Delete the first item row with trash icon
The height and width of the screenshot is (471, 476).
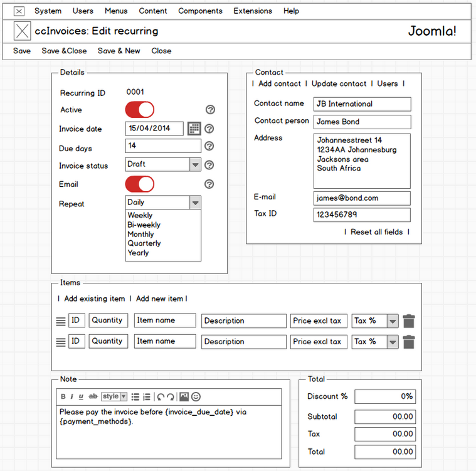(409, 321)
